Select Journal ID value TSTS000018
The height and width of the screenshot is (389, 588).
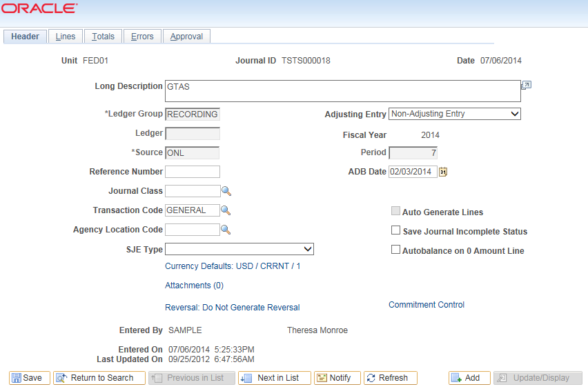click(306, 61)
